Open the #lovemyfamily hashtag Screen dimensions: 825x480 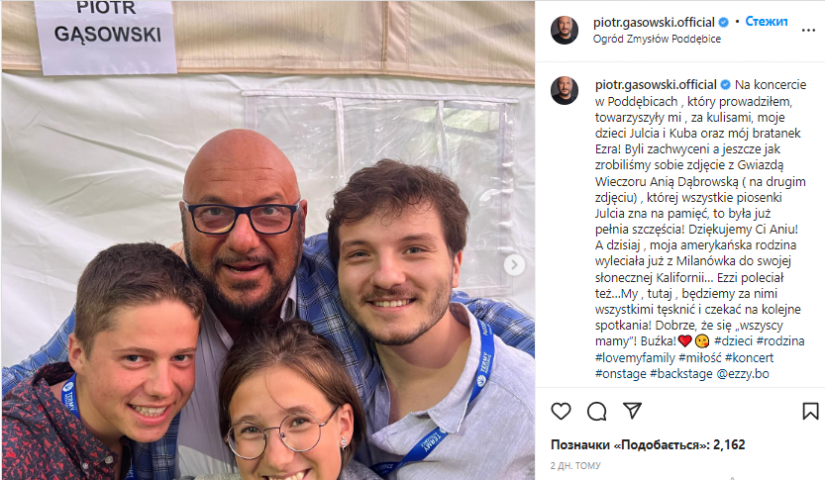pyautogui.click(x=635, y=358)
